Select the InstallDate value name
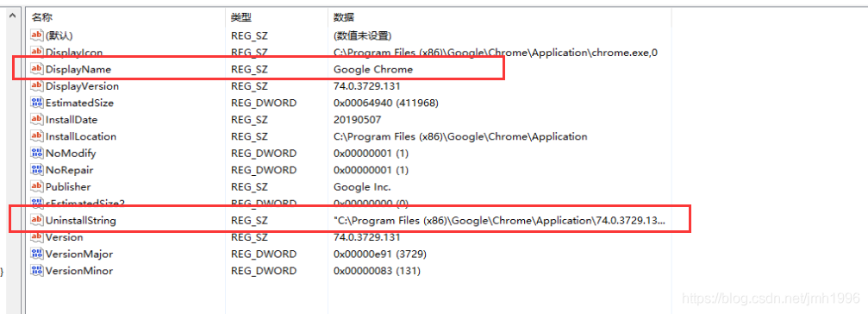This screenshot has width=868, height=314. point(72,120)
